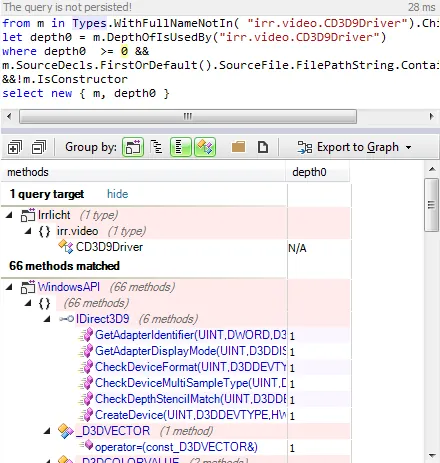Select CD3D9Driver type in results
This screenshot has width=440, height=463.
tap(109, 247)
